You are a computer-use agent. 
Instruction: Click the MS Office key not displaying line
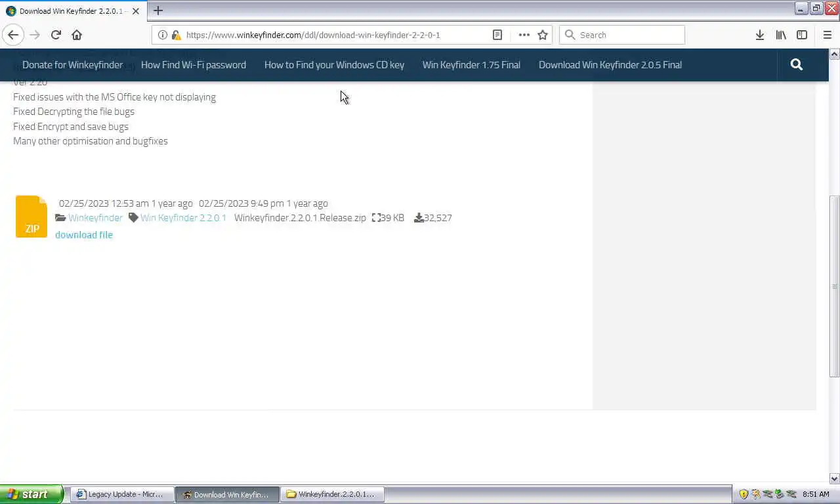[114, 97]
